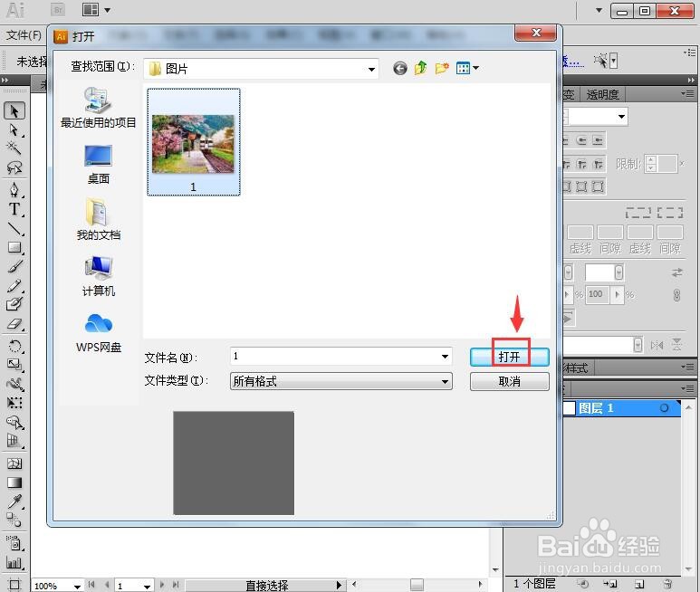Go to next artboard in the status bar

161,585
